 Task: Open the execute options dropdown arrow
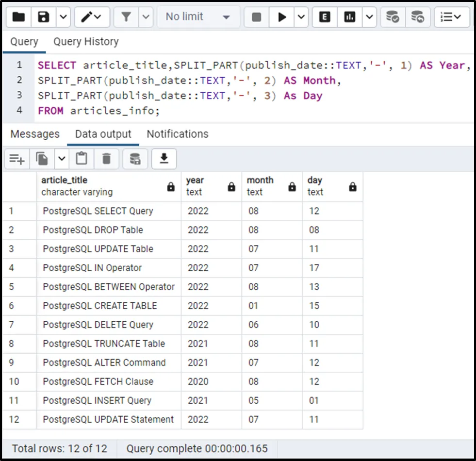click(301, 17)
